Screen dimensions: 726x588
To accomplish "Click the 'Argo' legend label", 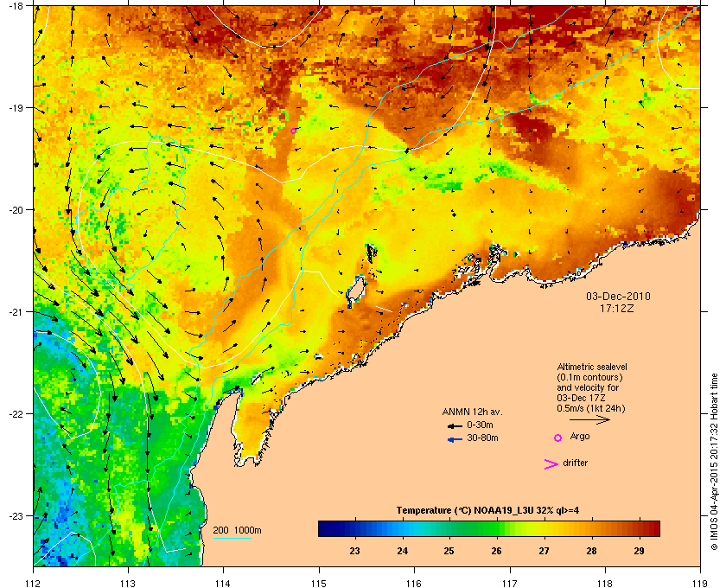I will (580, 437).
